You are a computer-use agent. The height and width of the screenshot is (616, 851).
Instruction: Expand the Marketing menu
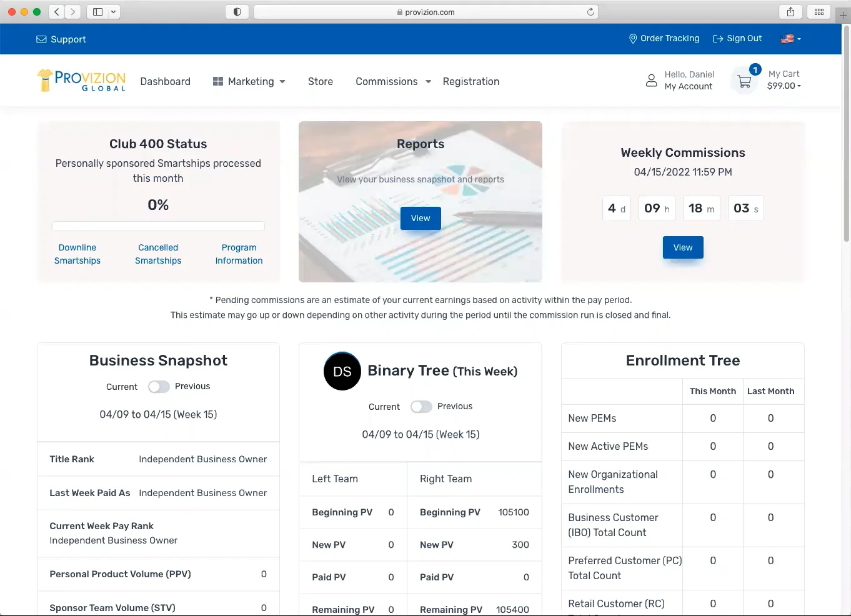point(282,82)
